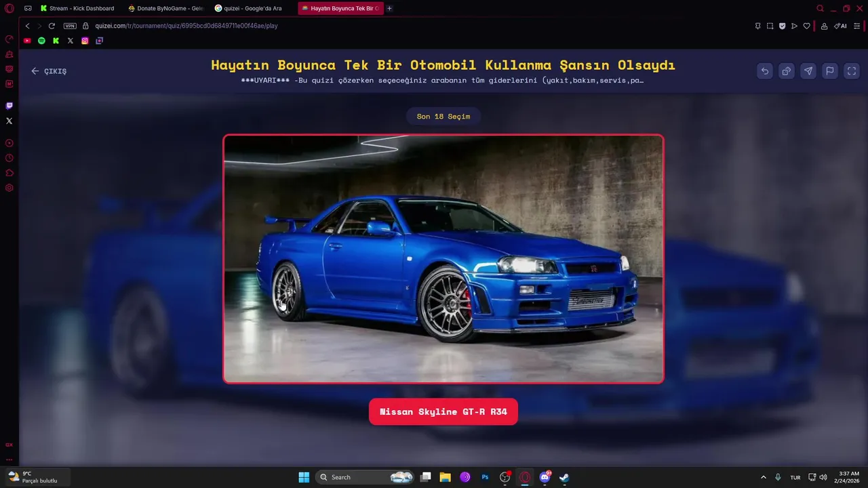This screenshot has width=868, height=488.
Task: Reload the page with the refresh icon
Action: 52,26
